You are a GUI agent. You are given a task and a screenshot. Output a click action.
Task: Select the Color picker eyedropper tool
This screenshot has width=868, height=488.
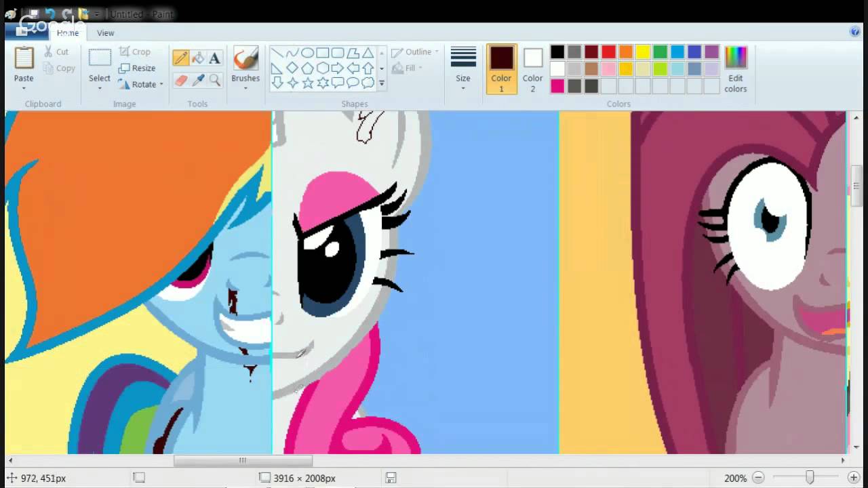tap(198, 81)
